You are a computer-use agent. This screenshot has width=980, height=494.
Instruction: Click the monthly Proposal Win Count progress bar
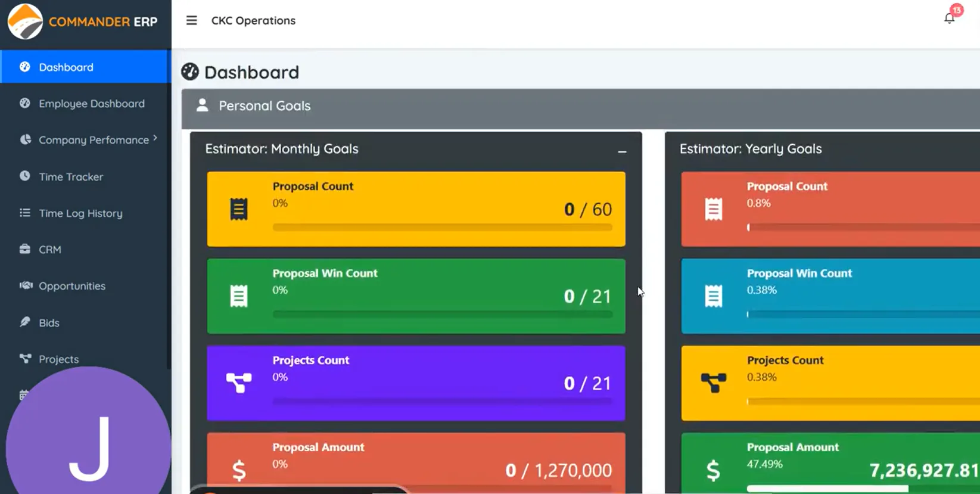point(442,314)
